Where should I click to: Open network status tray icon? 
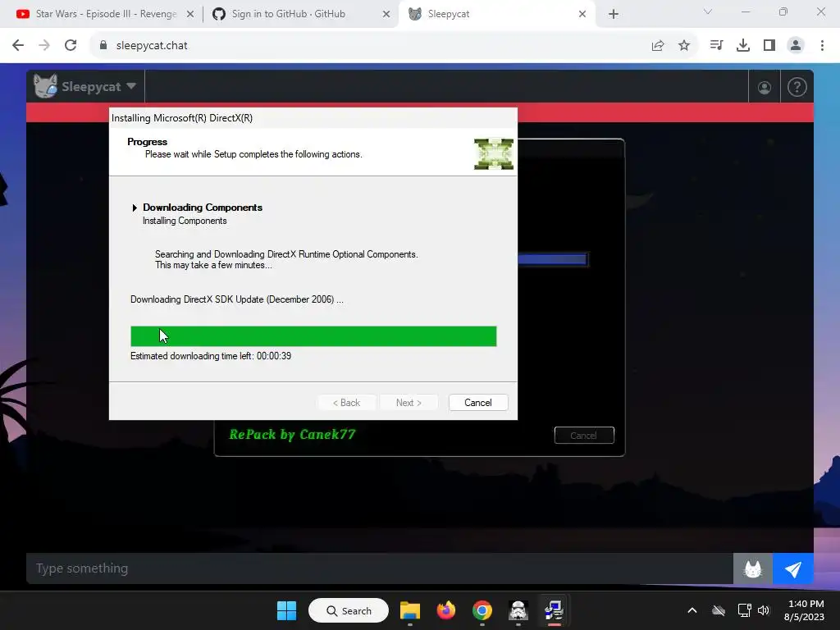[744, 610]
